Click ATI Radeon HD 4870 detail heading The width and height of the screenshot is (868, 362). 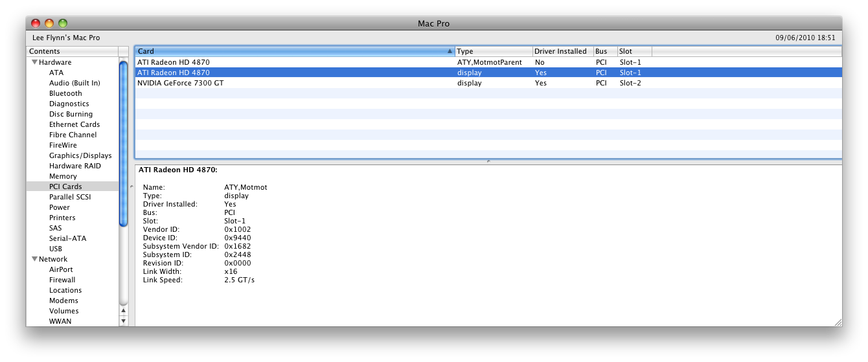point(178,170)
